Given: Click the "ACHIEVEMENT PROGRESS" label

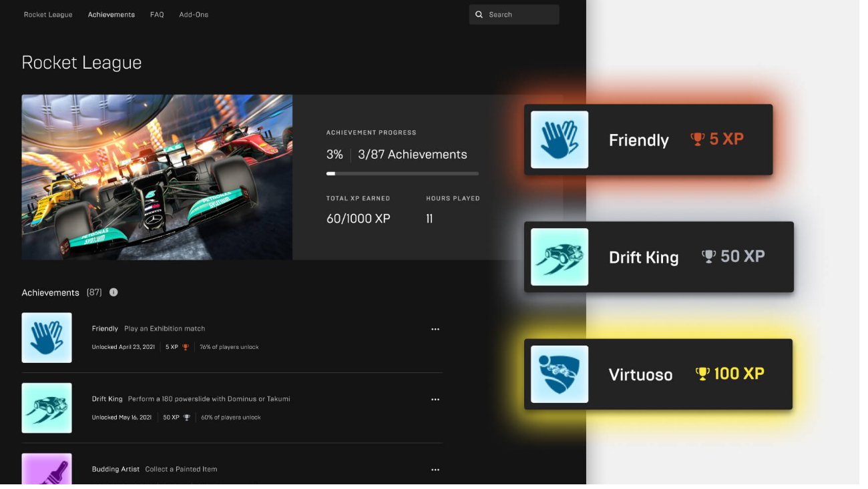Looking at the screenshot, I should (x=371, y=133).
